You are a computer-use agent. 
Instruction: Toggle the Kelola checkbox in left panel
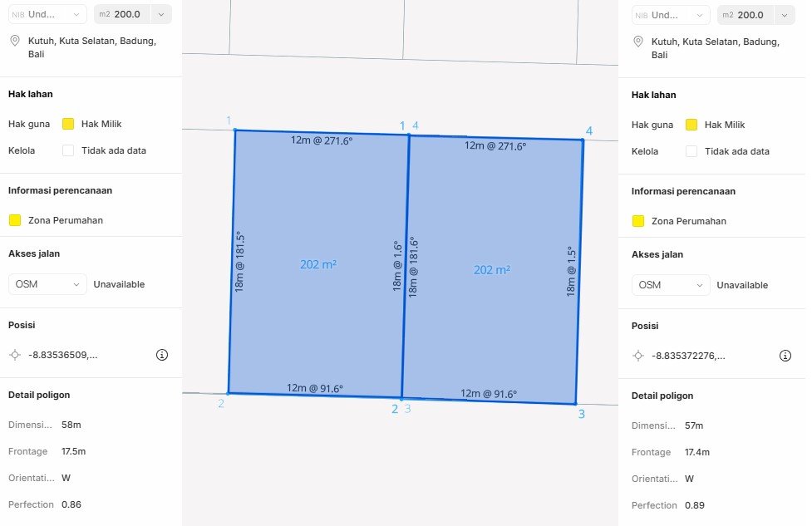[68, 150]
